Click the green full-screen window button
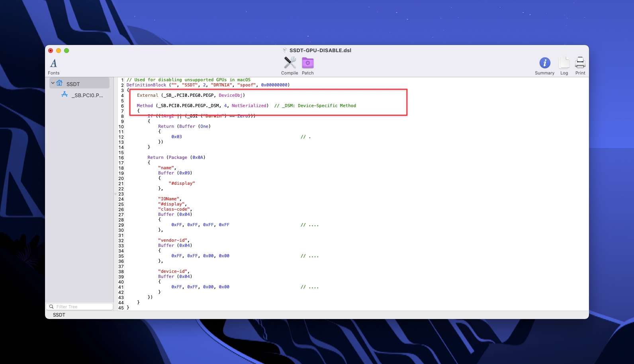 tap(67, 51)
